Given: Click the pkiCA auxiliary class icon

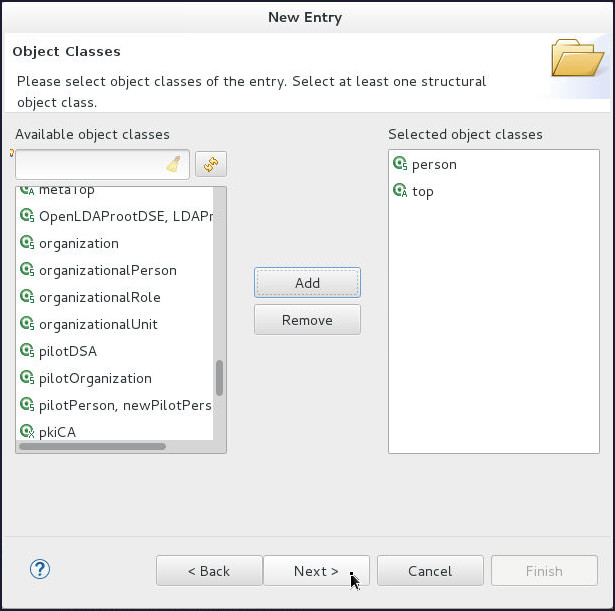Looking at the screenshot, I should click(28, 432).
